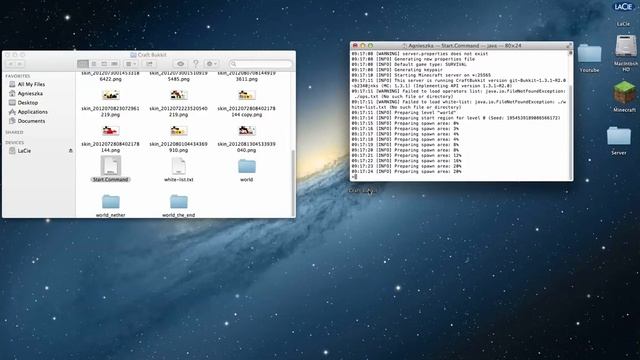
Task: Switch Finder to list view
Action: coord(93,64)
